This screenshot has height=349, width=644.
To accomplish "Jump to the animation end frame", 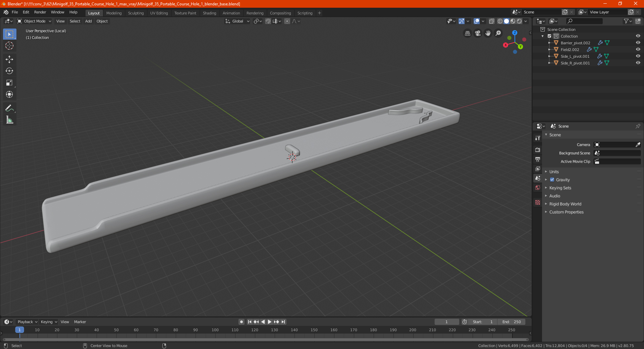I will [x=283, y=322].
